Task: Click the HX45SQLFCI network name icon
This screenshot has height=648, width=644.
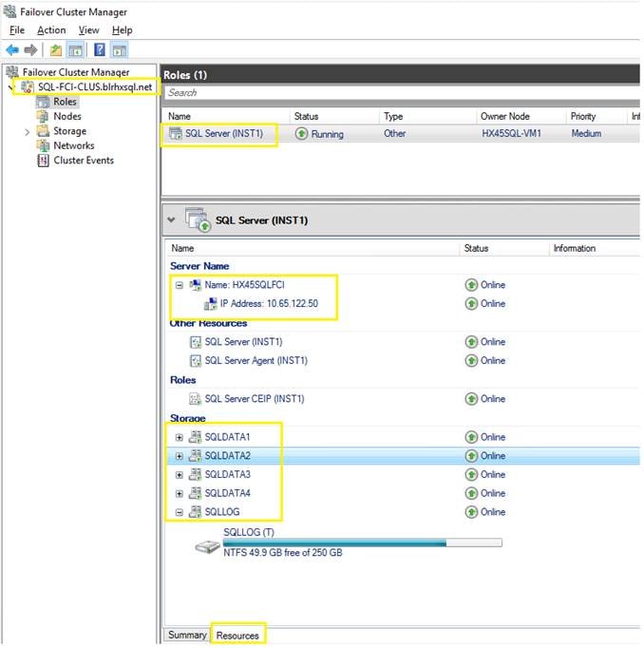Action: point(195,285)
